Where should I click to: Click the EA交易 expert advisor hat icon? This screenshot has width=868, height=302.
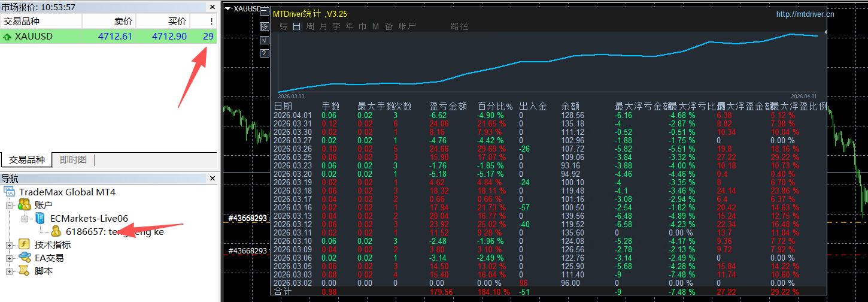(25, 258)
